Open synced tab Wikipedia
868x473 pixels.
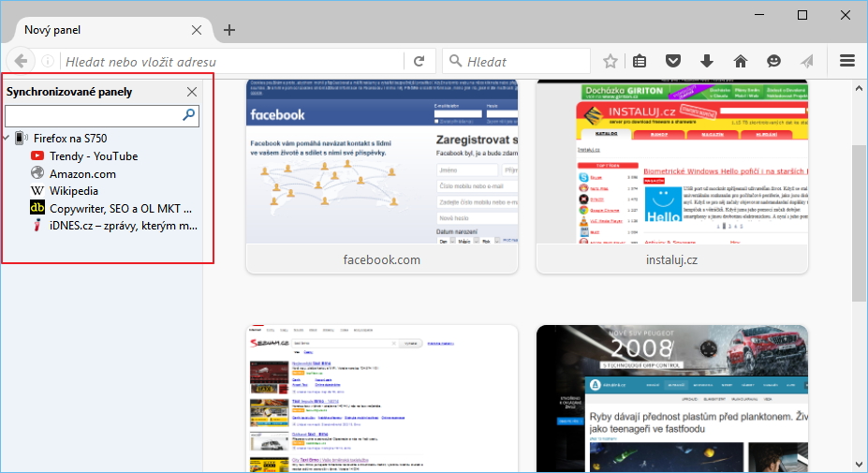[74, 191]
